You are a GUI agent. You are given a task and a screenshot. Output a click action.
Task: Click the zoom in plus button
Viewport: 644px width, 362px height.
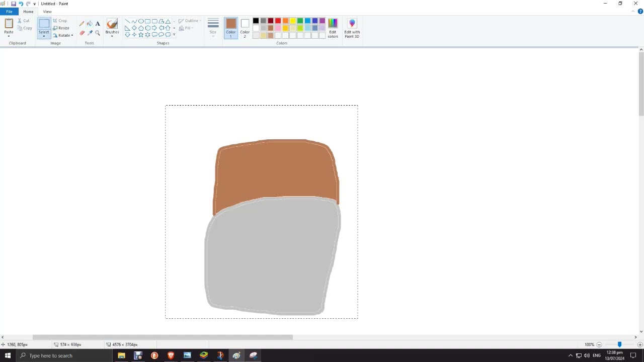[640, 344]
